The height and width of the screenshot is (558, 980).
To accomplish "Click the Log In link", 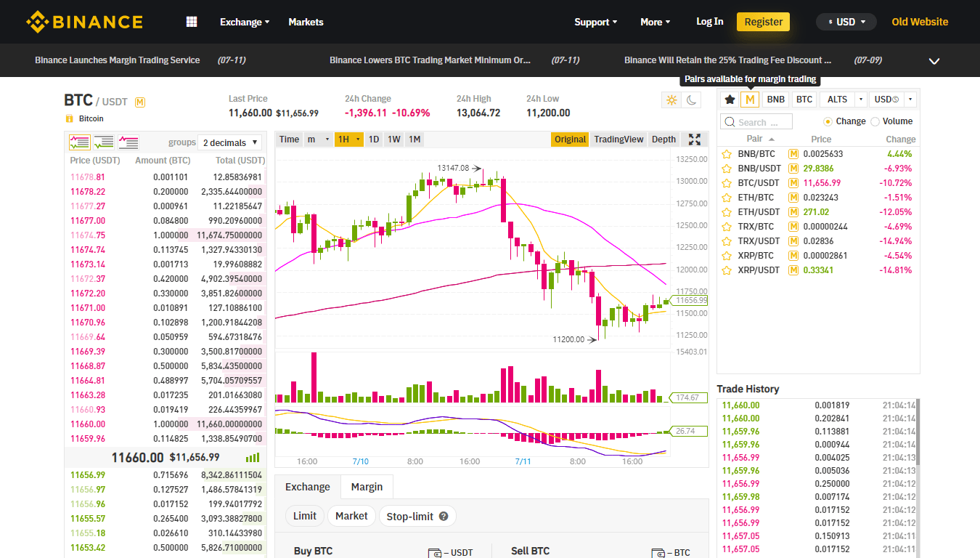I will 709,22.
